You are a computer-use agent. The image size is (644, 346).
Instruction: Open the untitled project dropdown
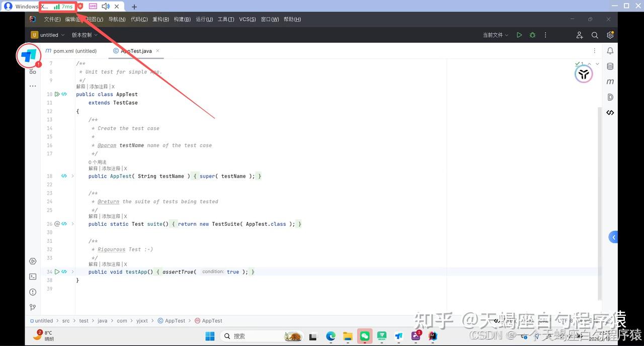tap(48, 35)
